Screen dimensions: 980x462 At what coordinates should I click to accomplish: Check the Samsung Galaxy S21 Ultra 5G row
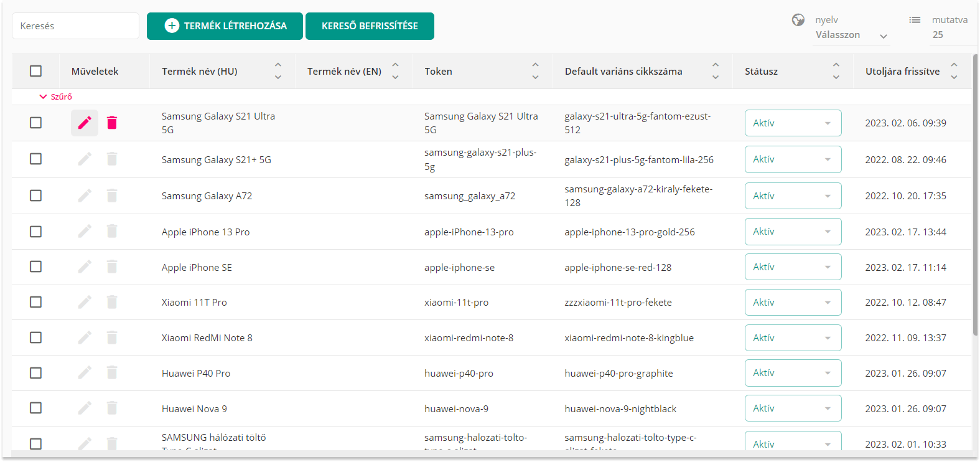[x=36, y=123]
